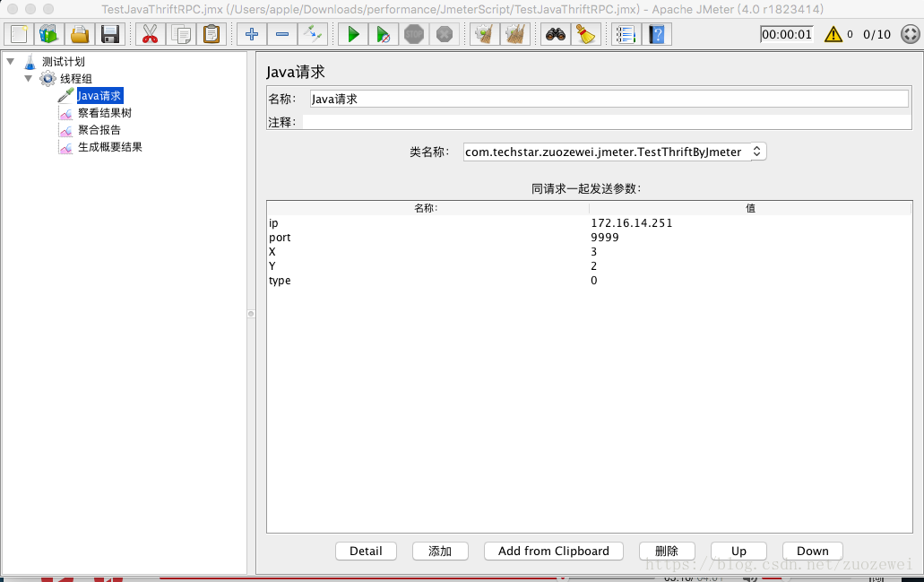Click the 注释 comment input field
The image size is (924, 582).
click(607, 122)
